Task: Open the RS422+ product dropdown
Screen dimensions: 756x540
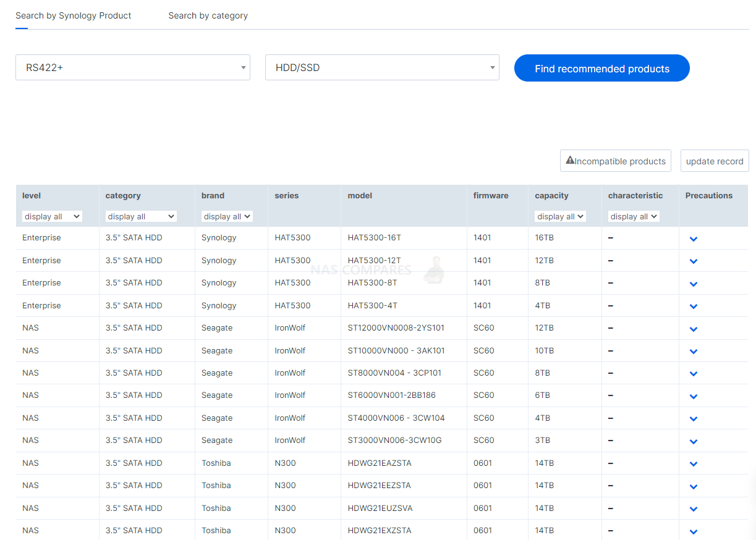Action: click(133, 67)
